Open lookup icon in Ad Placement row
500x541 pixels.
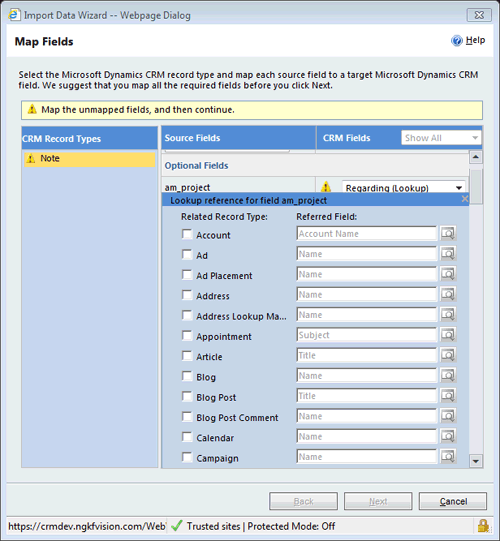(x=448, y=274)
